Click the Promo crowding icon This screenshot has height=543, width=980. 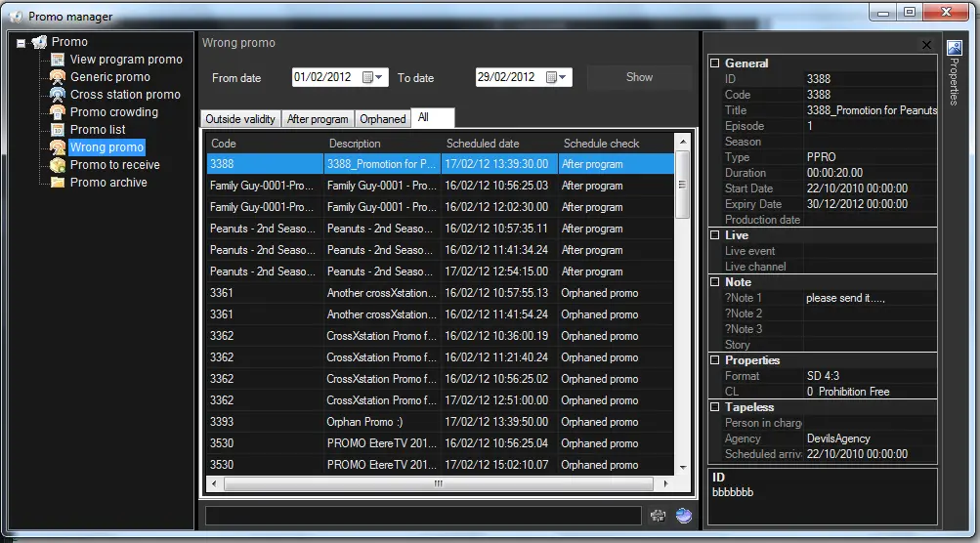pos(58,112)
